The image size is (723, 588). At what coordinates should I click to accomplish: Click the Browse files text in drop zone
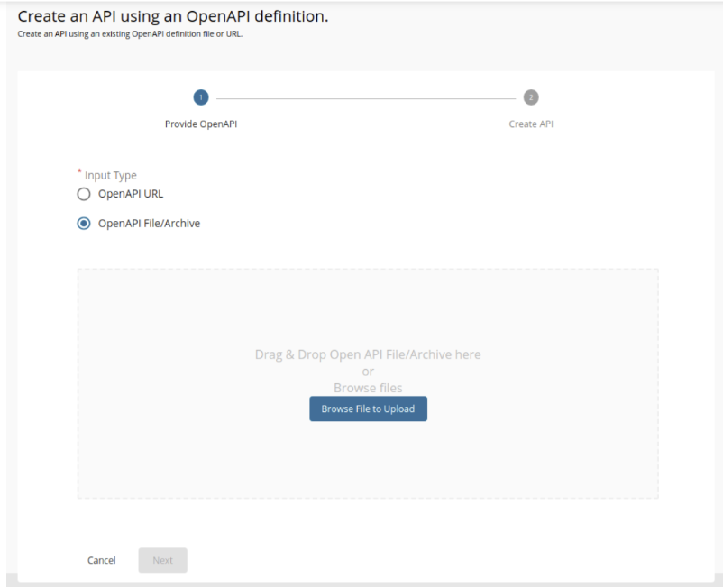[368, 388]
